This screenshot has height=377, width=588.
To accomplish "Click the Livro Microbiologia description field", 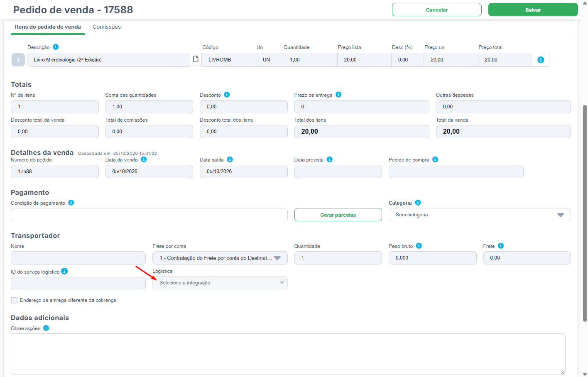I will (108, 60).
